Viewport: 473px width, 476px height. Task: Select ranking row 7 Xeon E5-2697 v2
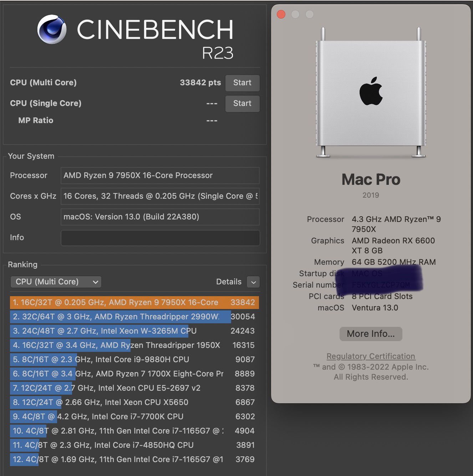[x=134, y=388]
